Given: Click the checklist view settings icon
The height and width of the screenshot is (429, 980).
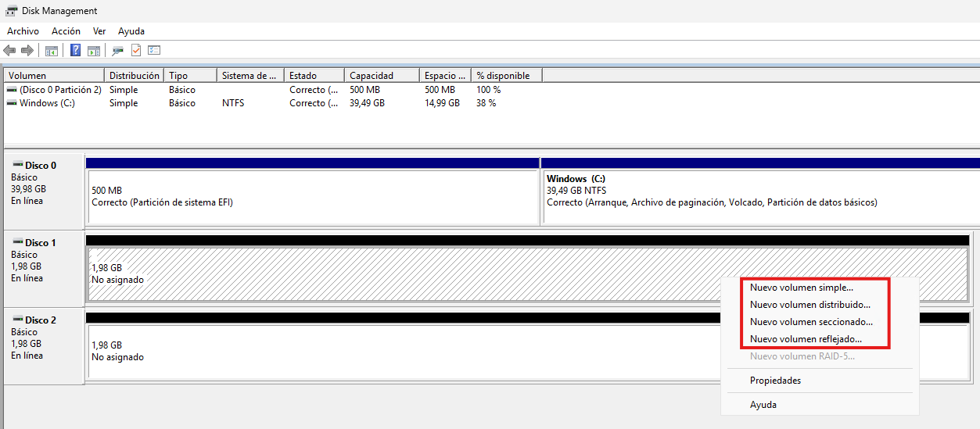Looking at the screenshot, I should [x=154, y=51].
